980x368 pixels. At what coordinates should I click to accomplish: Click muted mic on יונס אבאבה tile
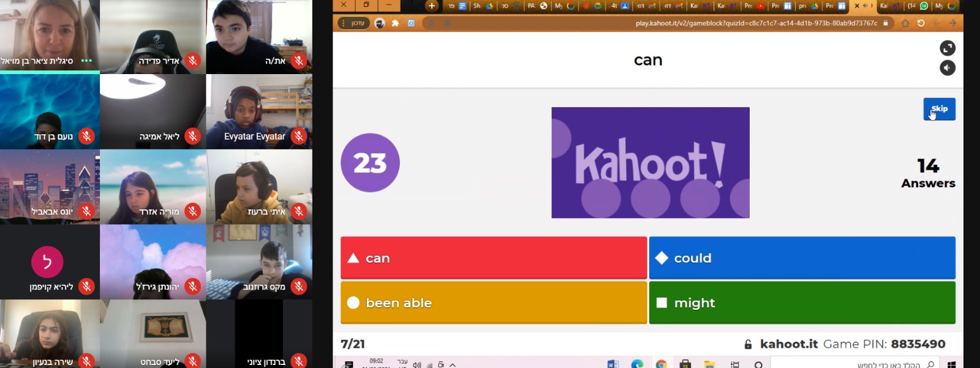pyautogui.click(x=86, y=211)
